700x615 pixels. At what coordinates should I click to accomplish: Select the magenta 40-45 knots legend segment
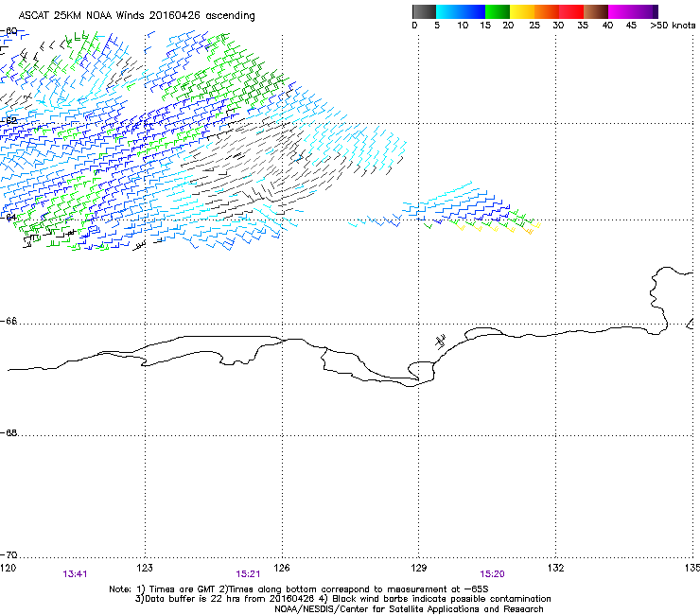tap(621, 11)
